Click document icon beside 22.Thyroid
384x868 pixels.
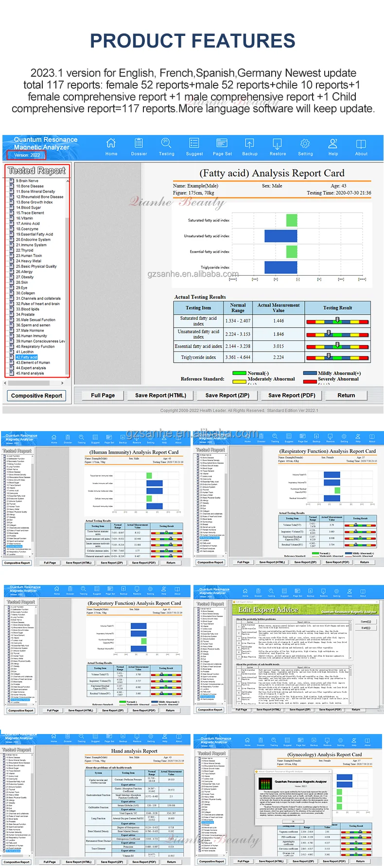(12, 250)
